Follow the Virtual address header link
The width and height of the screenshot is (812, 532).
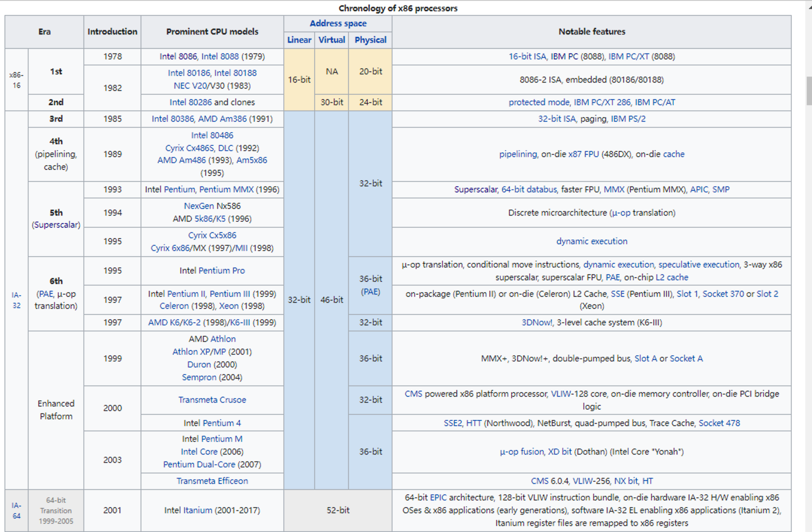pos(331,40)
